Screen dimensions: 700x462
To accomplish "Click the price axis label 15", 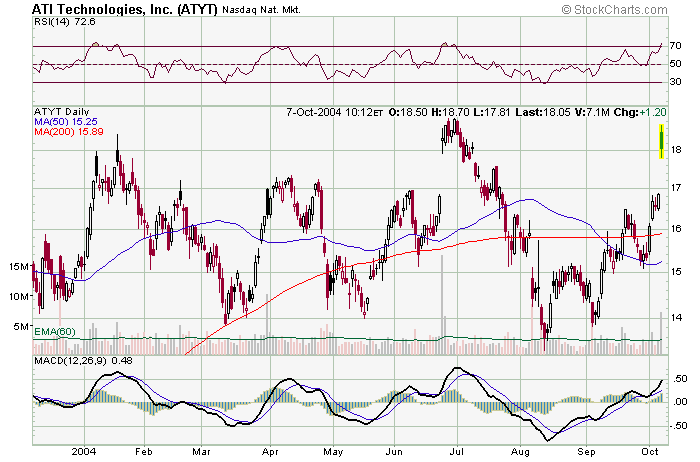I will pyautogui.click(x=676, y=272).
